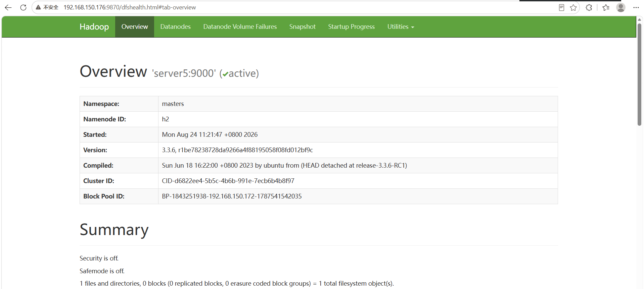Open the not-secure warning icon in address bar

pyautogui.click(x=38, y=7)
